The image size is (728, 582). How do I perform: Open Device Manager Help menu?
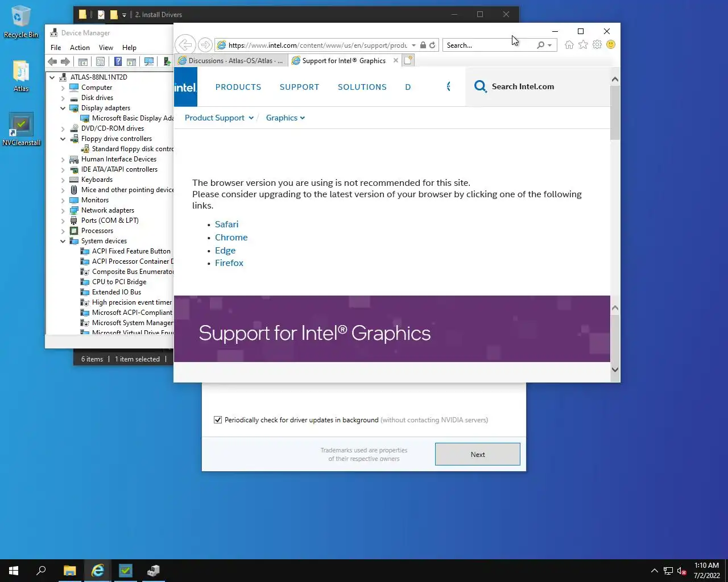[x=129, y=48]
